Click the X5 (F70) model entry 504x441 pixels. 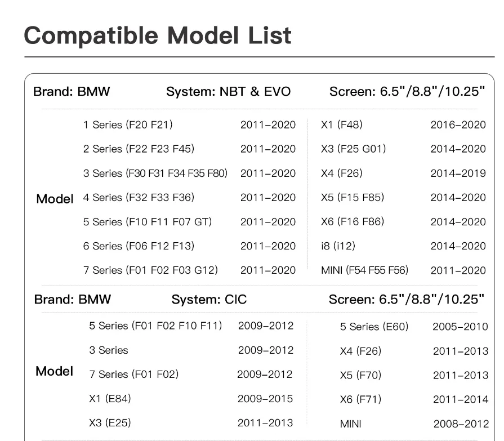click(x=360, y=375)
